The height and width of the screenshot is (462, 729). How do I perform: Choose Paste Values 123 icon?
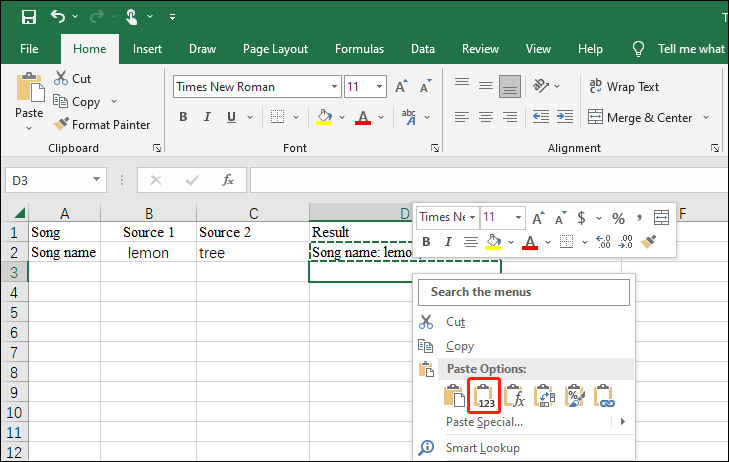484,396
